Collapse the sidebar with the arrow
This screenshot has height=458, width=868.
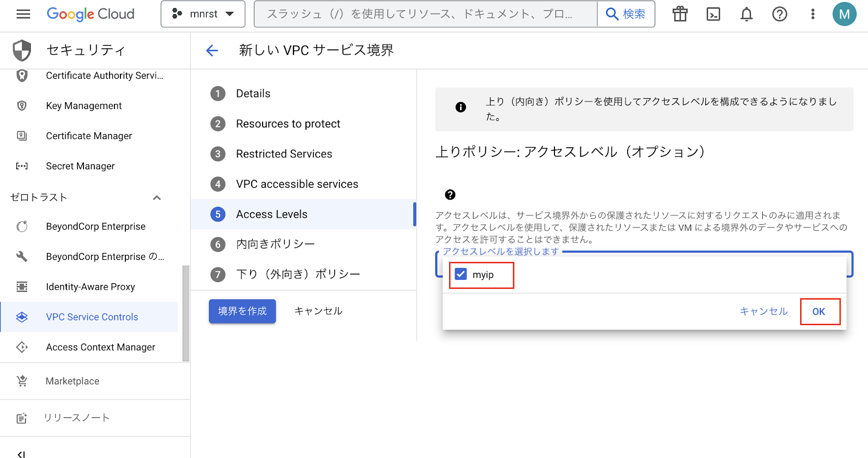[x=21, y=454]
